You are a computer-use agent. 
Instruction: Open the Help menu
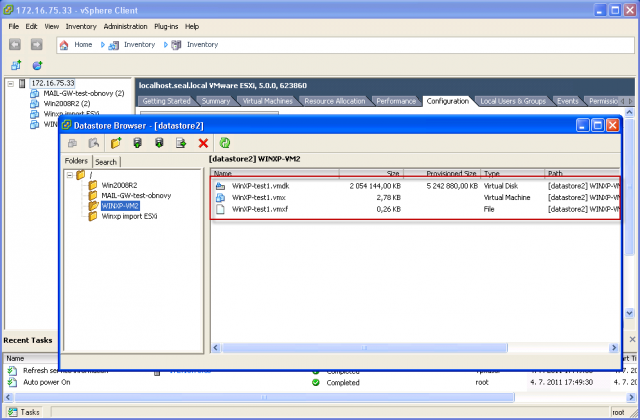pos(192,27)
